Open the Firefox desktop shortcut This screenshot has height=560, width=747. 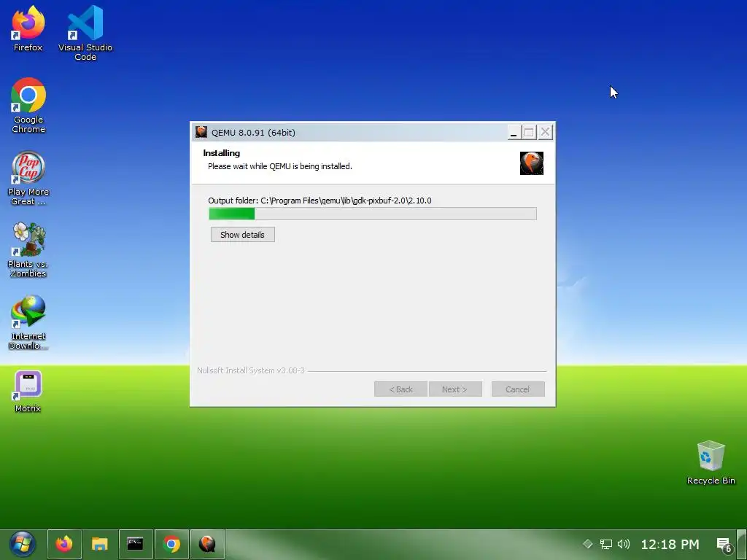click(28, 28)
